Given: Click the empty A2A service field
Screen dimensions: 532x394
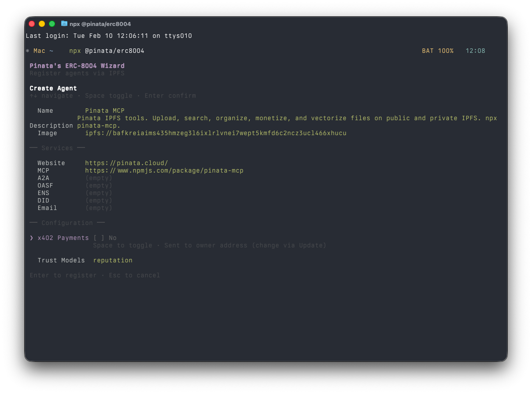Looking at the screenshot, I should pyautogui.click(x=99, y=178).
